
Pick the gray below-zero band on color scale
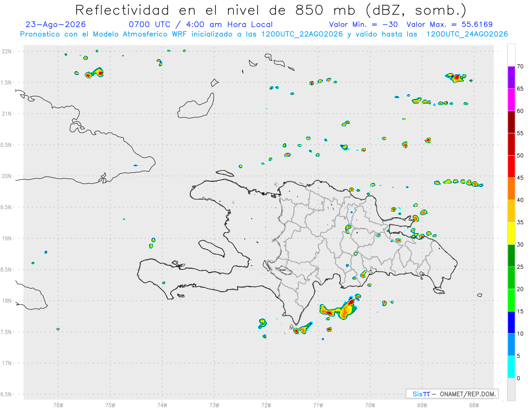[511, 389]
